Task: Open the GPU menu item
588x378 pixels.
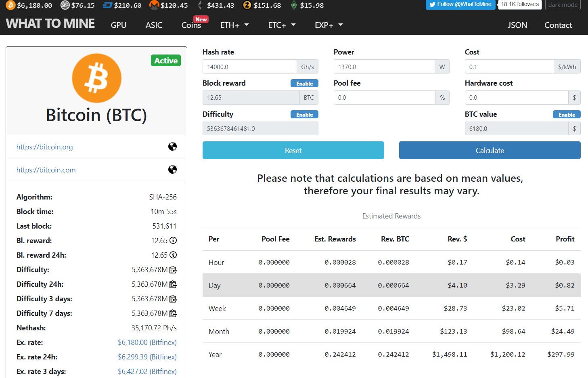Action: pos(119,25)
